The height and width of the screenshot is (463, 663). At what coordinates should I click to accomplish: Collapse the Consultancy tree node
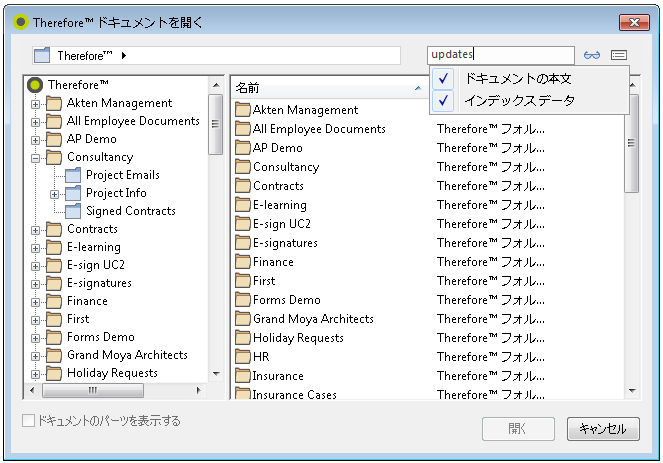pos(36,159)
